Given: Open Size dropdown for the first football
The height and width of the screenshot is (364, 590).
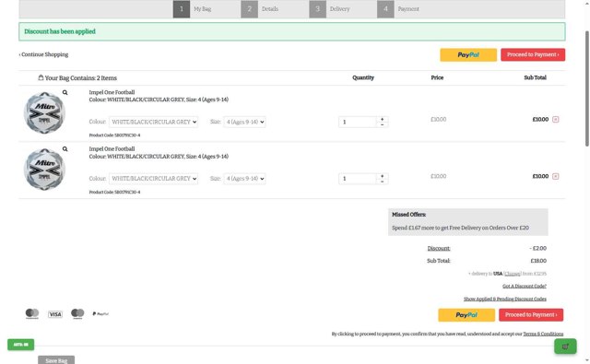Looking at the screenshot, I should (244, 122).
